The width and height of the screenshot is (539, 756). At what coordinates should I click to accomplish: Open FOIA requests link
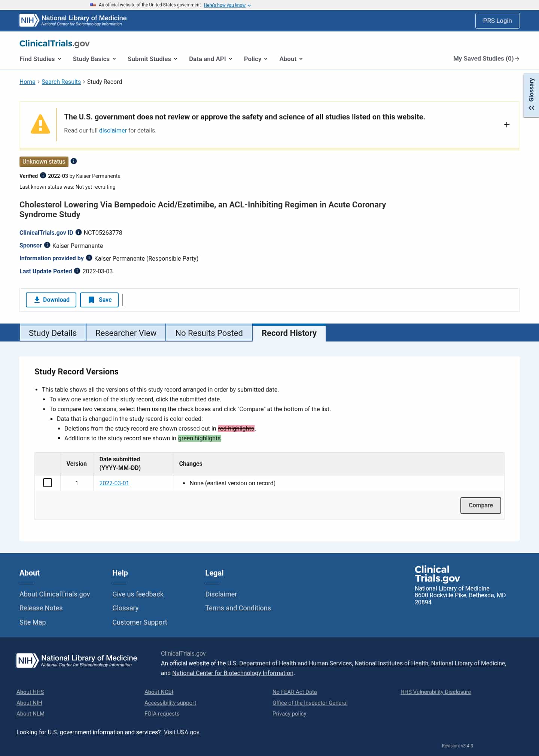[x=162, y=714]
